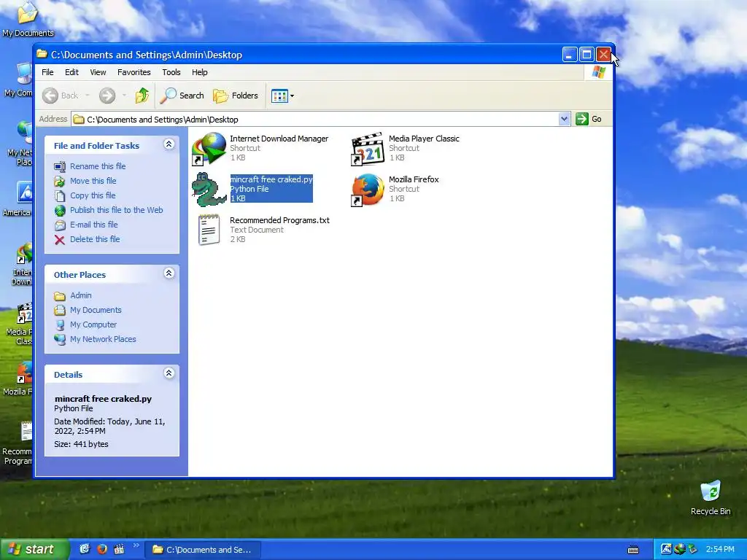Viewport: 747px width, 560px height.
Task: Click the Windows flag logo in menu bar
Action: tap(598, 72)
